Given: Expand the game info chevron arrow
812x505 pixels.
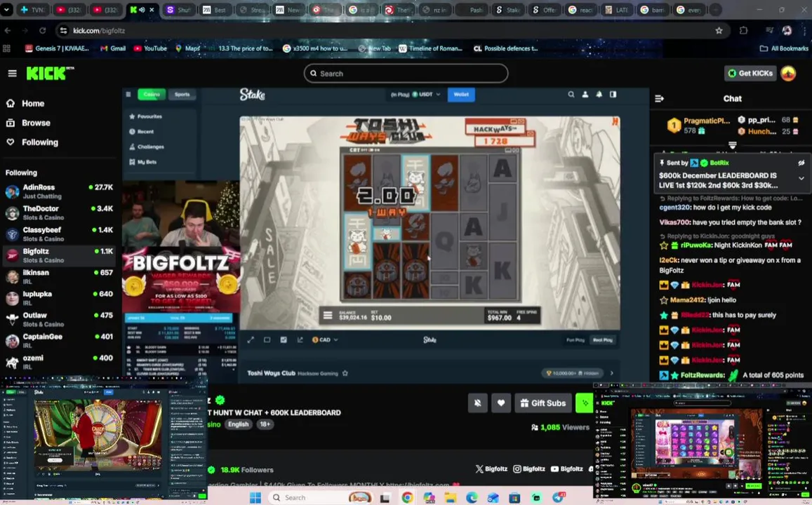Looking at the screenshot, I should coord(611,373).
